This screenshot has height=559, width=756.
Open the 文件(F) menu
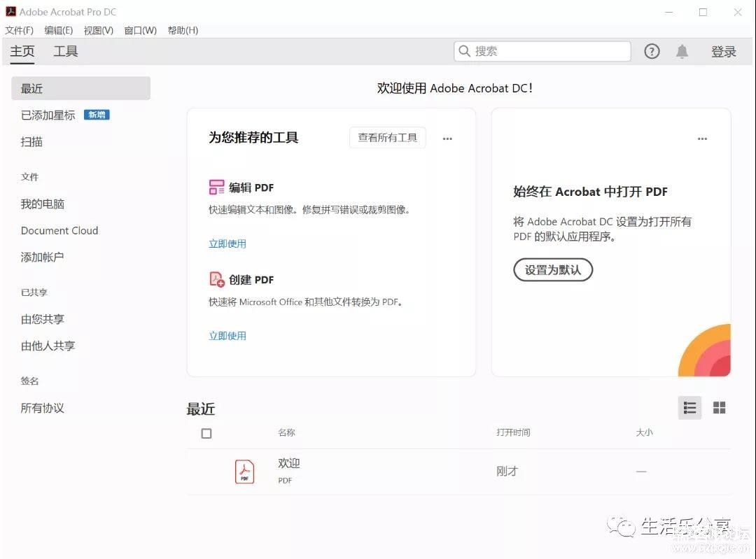(x=20, y=30)
